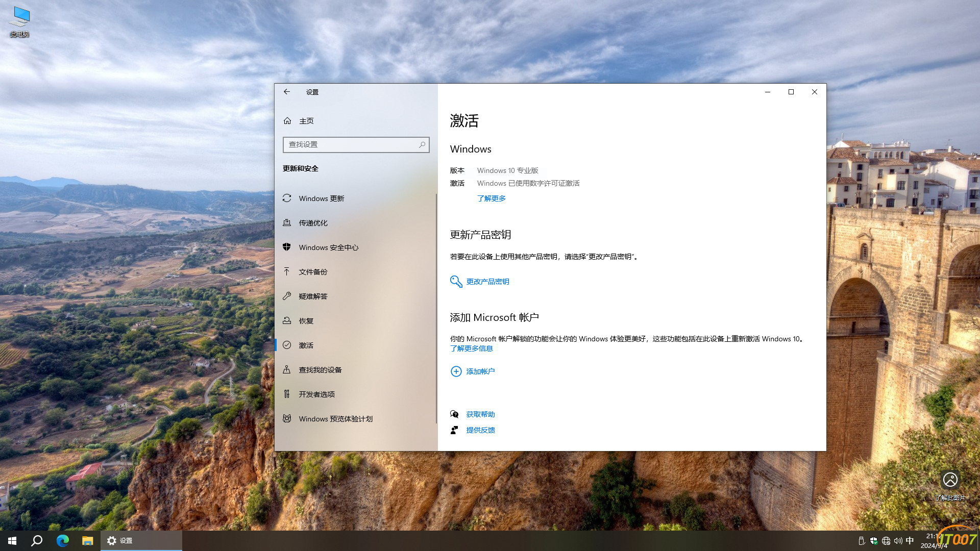Select the 恢复 sidebar icon
This screenshot has width=980, height=551.
[x=287, y=320]
